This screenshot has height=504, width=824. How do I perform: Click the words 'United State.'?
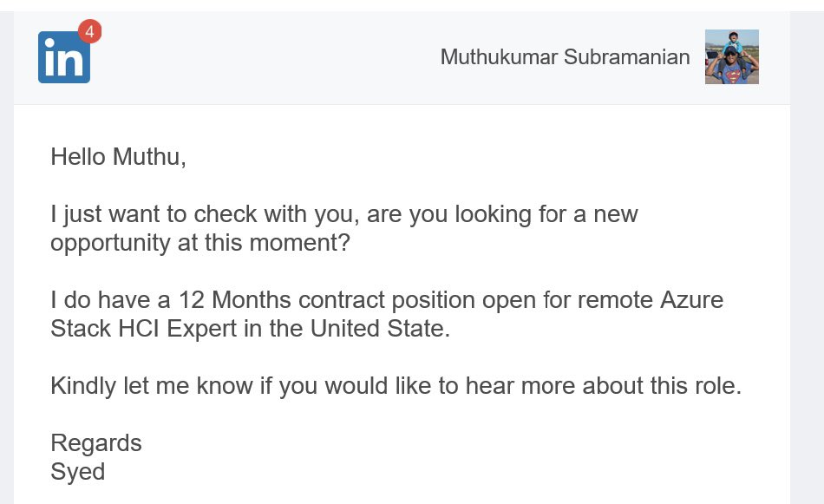tap(380, 329)
